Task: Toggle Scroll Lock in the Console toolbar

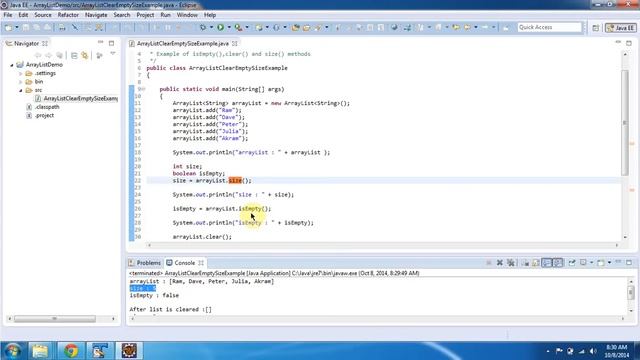Action: (x=536, y=263)
